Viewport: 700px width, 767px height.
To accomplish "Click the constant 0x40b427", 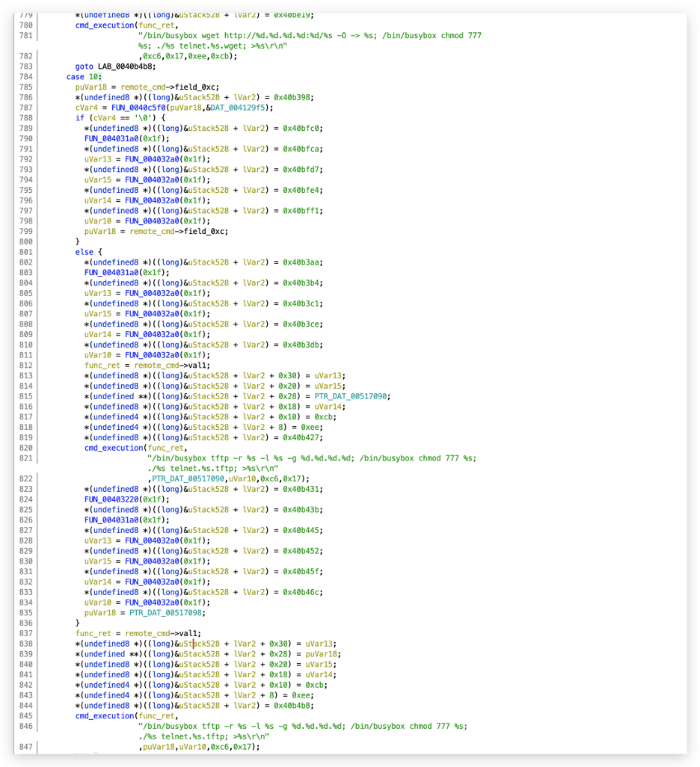I will [x=301, y=437].
